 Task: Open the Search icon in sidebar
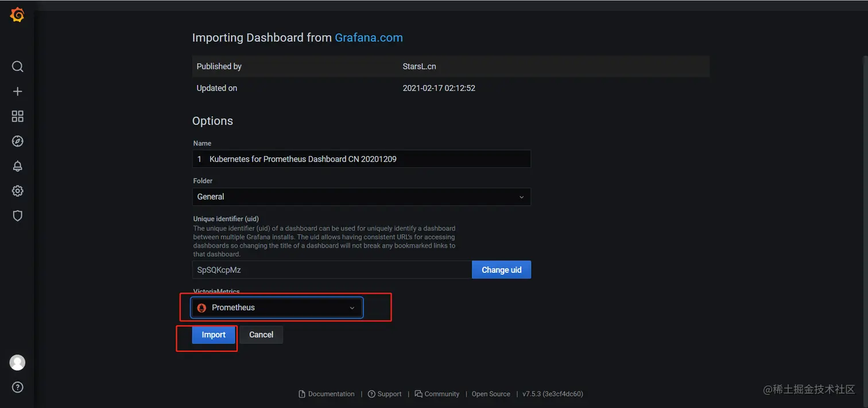point(17,67)
